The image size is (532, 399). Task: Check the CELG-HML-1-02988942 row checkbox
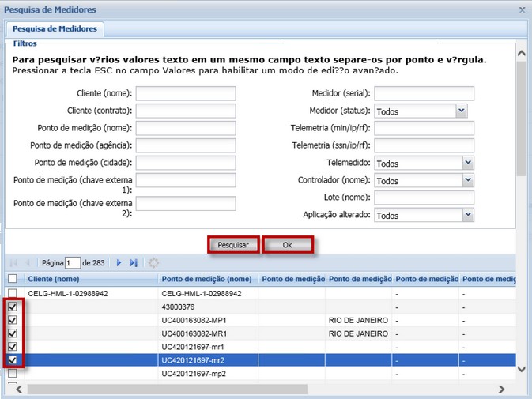tap(12, 293)
